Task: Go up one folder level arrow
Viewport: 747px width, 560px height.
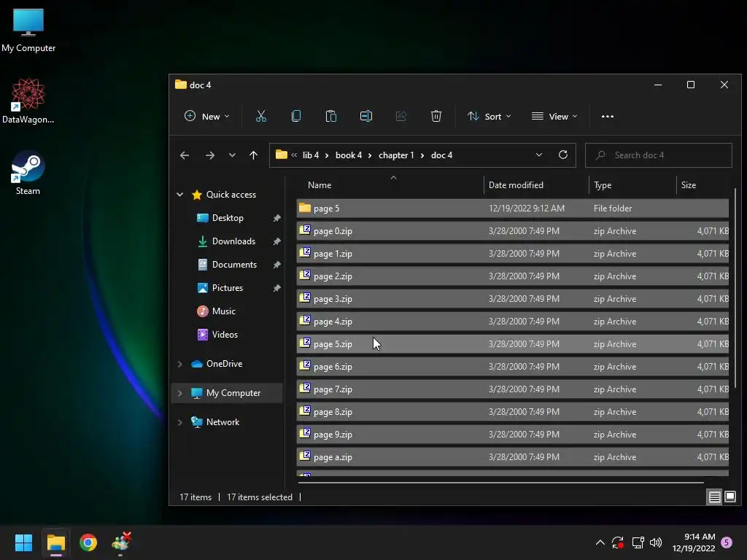Action: pos(253,155)
